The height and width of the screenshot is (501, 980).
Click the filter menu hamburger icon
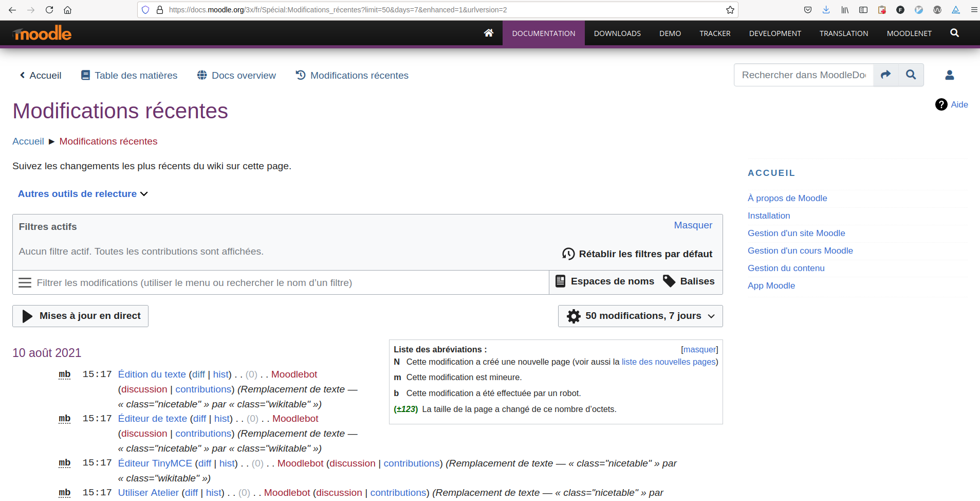[25, 283]
